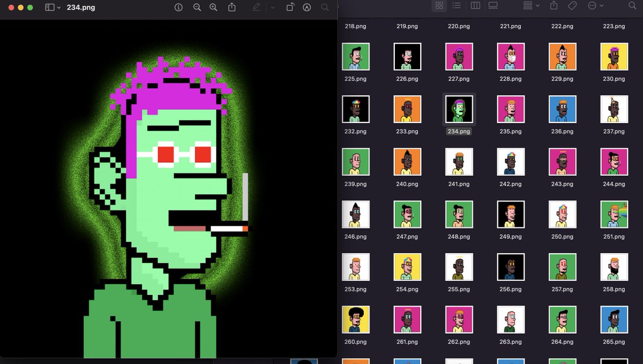Select thumbnail for 262.png
The width and height of the screenshot is (643, 364).
click(459, 319)
